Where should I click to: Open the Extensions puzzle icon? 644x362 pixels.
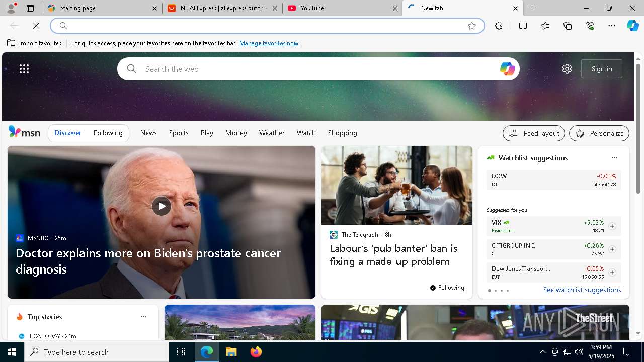(x=499, y=26)
